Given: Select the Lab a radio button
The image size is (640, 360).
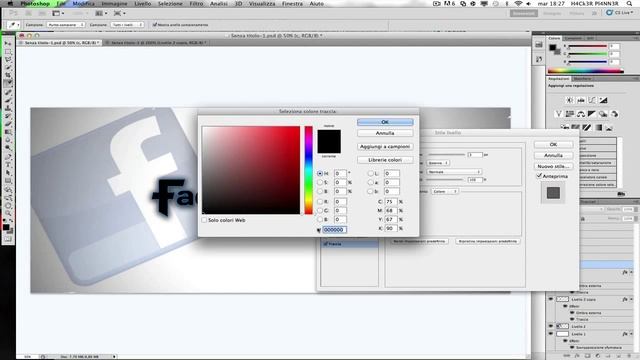Looking at the screenshot, I should coord(371,182).
